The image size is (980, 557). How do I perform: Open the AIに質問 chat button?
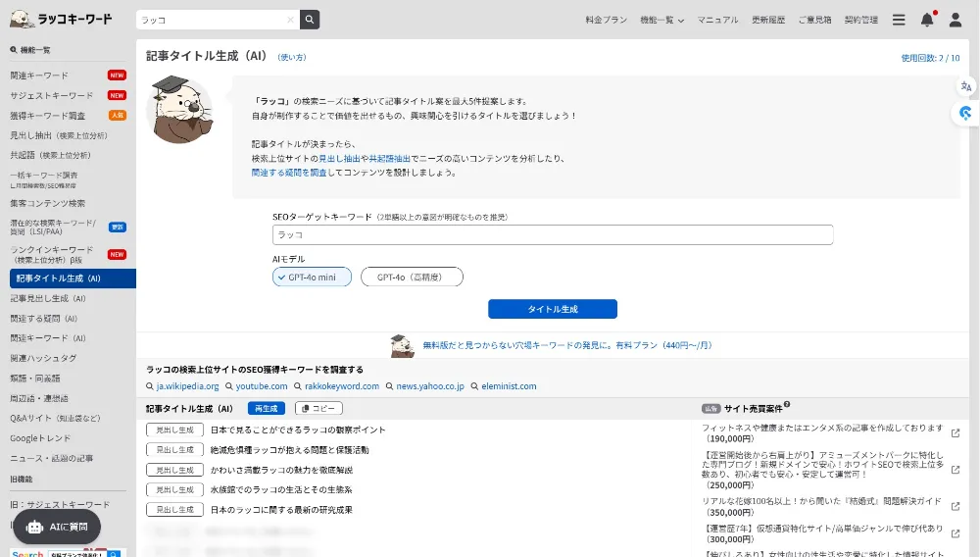point(57,527)
